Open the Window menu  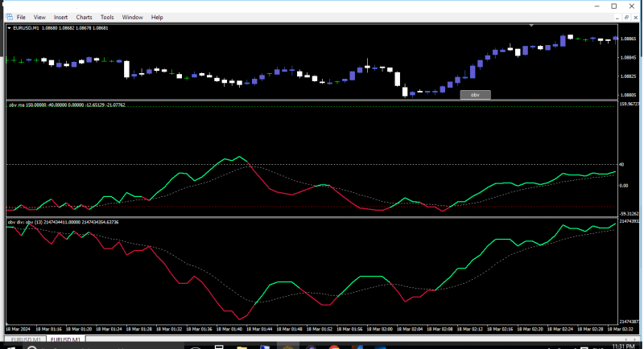tap(133, 17)
